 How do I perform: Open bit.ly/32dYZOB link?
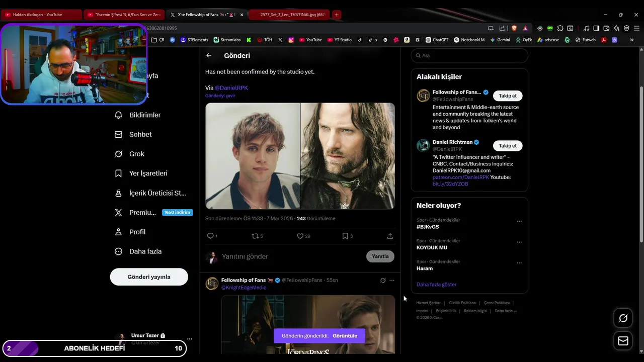[450, 184]
